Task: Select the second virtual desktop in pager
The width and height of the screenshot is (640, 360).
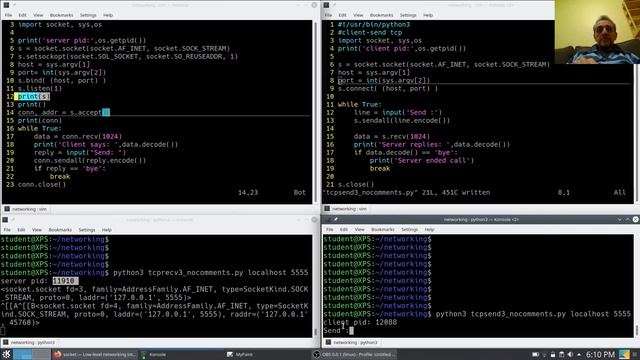Action: pos(41,354)
